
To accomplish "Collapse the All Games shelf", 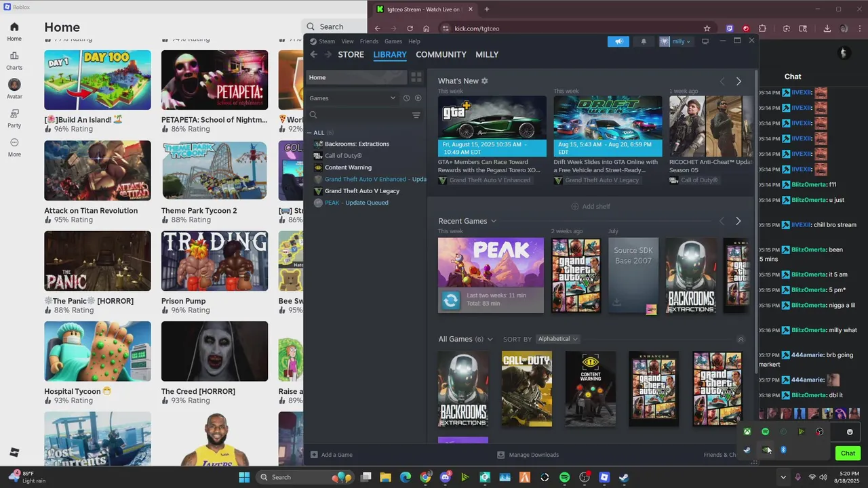I will (x=741, y=339).
